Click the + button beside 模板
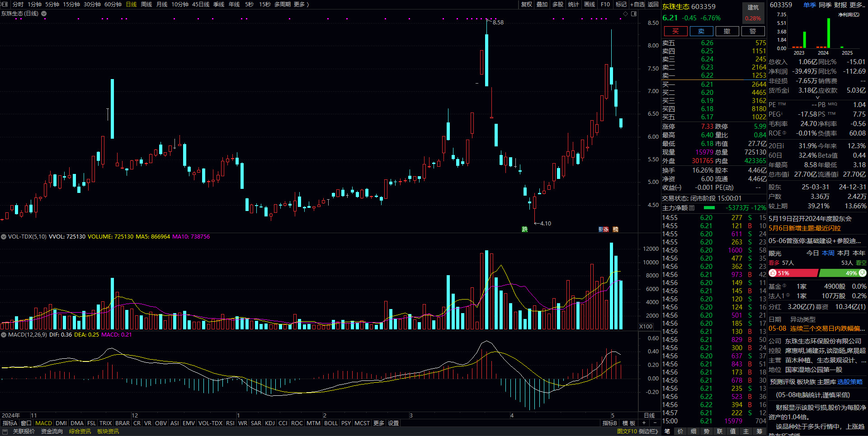Image resolution: width=868 pixels, height=436 pixels. point(644,423)
